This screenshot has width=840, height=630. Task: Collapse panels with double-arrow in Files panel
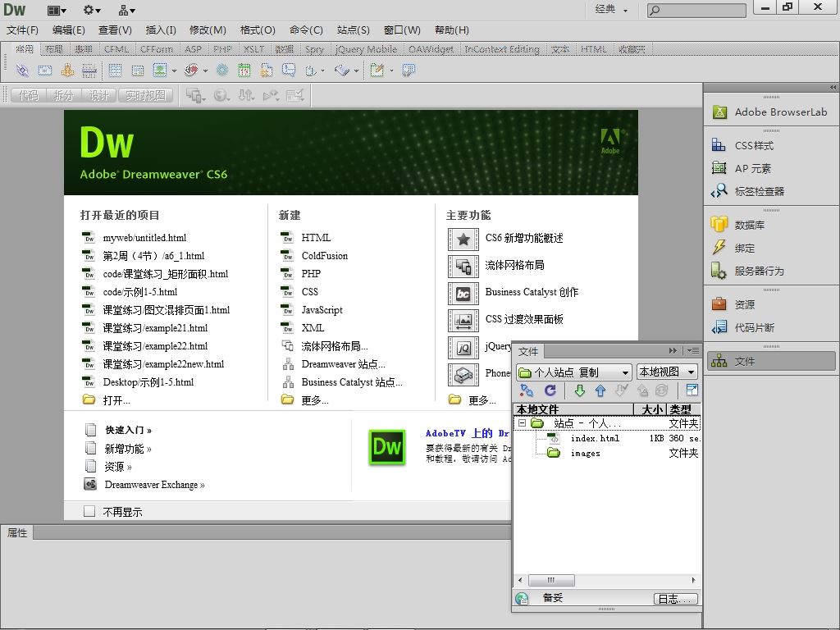[673, 351]
